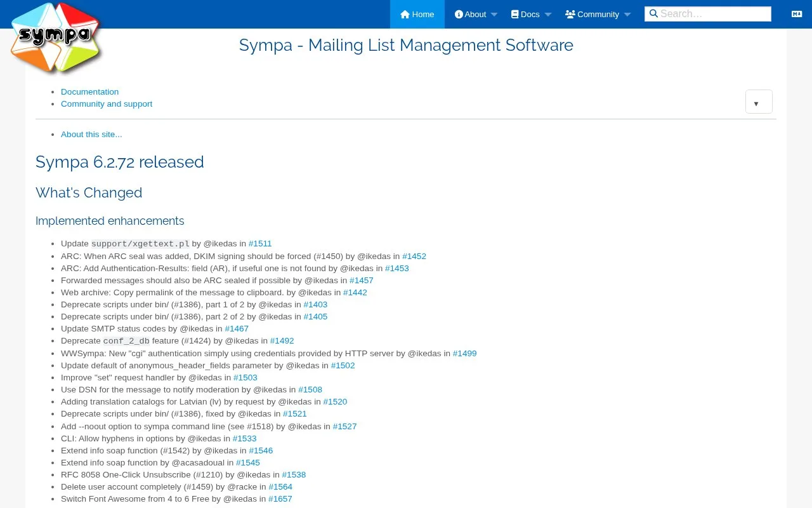Expand the Community dropdown arrow

627,15
